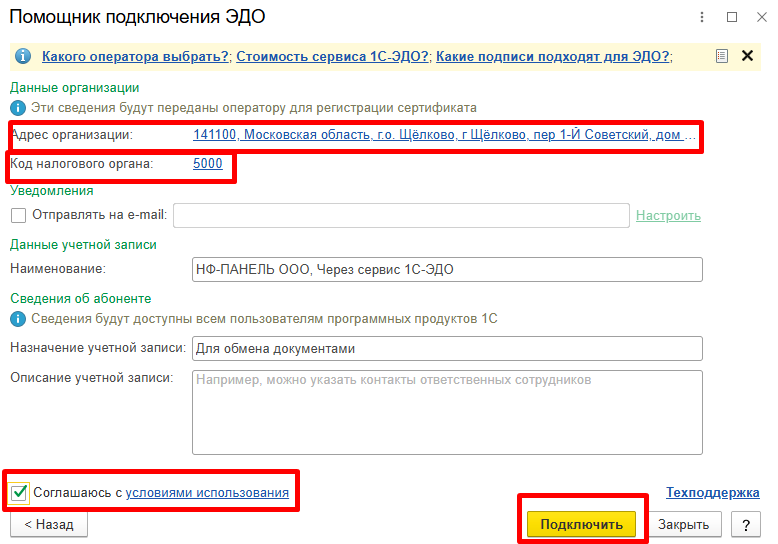Open link 'Стоимость сервиса 1С-ЭДО?'
778x544 pixels.
click(332, 57)
